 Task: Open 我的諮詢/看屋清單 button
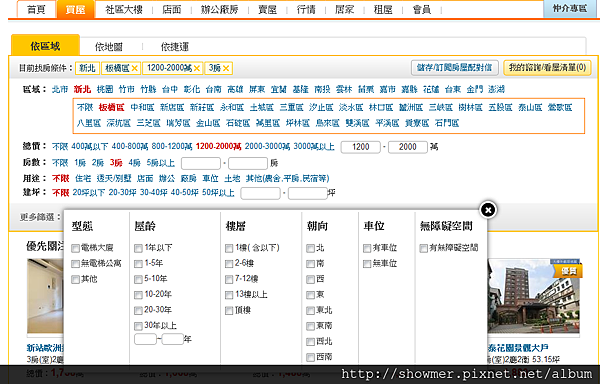[x=547, y=68]
